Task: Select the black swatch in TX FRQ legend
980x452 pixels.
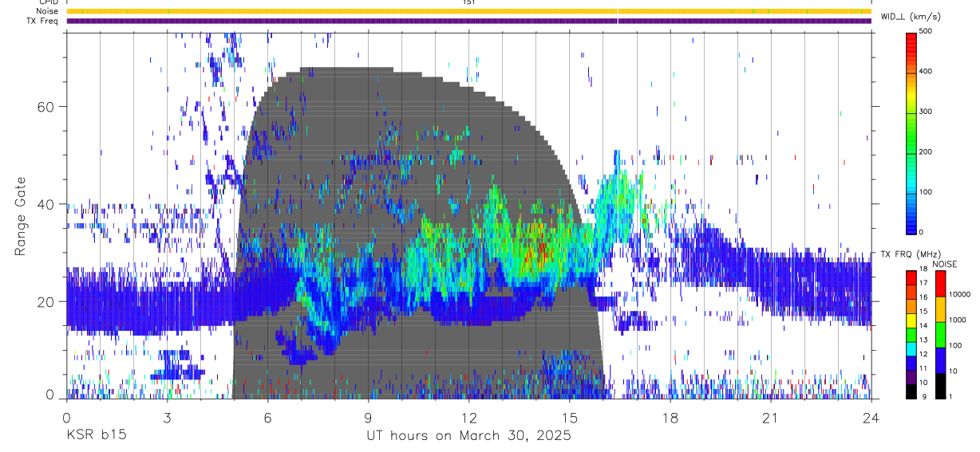Action: [911, 391]
